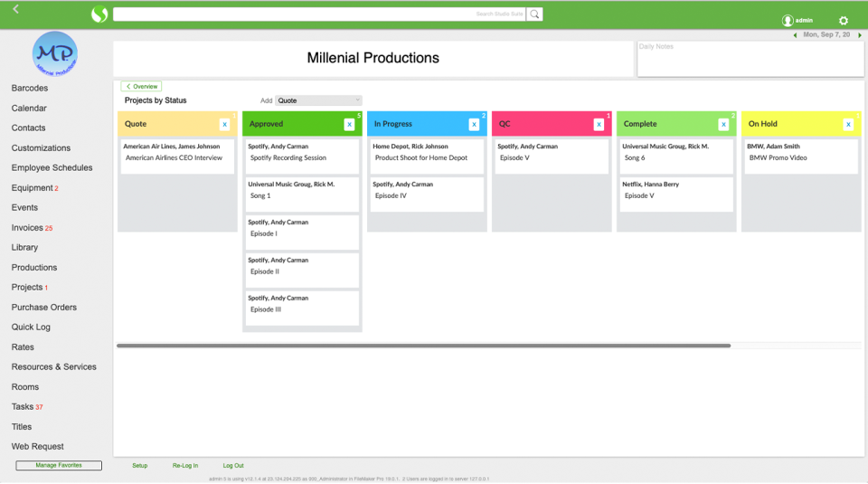The height and width of the screenshot is (484, 868).
Task: Click the search Studio Suite field
Action: point(319,14)
